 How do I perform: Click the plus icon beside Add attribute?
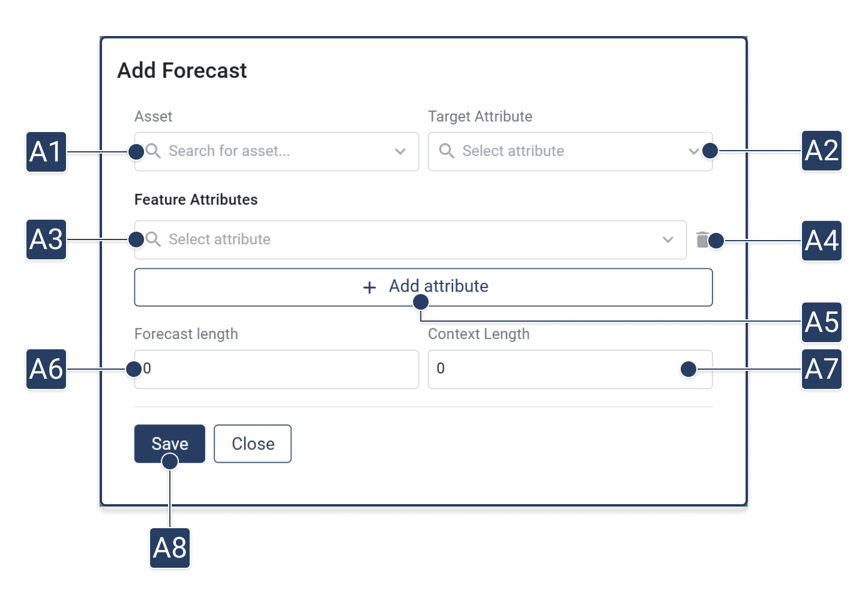(370, 287)
